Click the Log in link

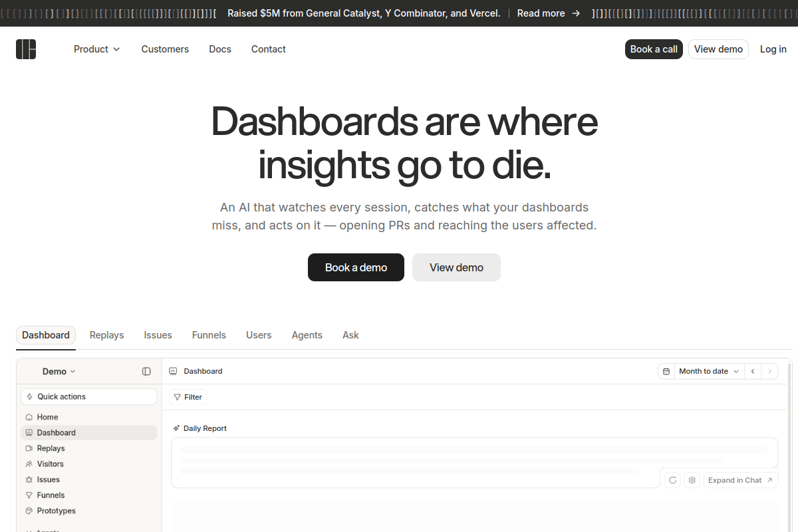(x=773, y=49)
